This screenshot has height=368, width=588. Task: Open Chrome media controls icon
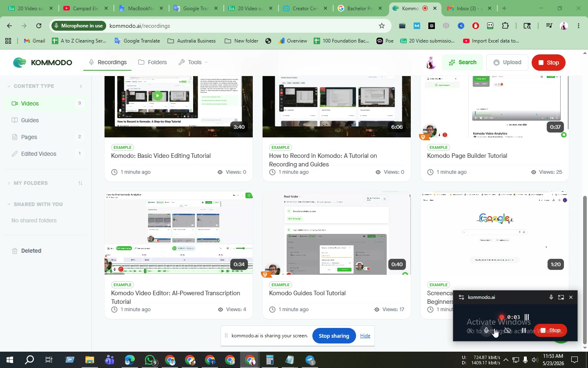[549, 26]
